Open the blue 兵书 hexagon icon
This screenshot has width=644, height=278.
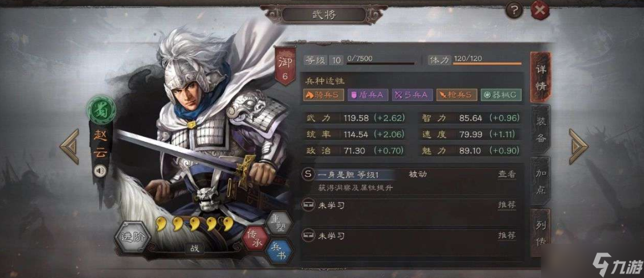point(280,251)
